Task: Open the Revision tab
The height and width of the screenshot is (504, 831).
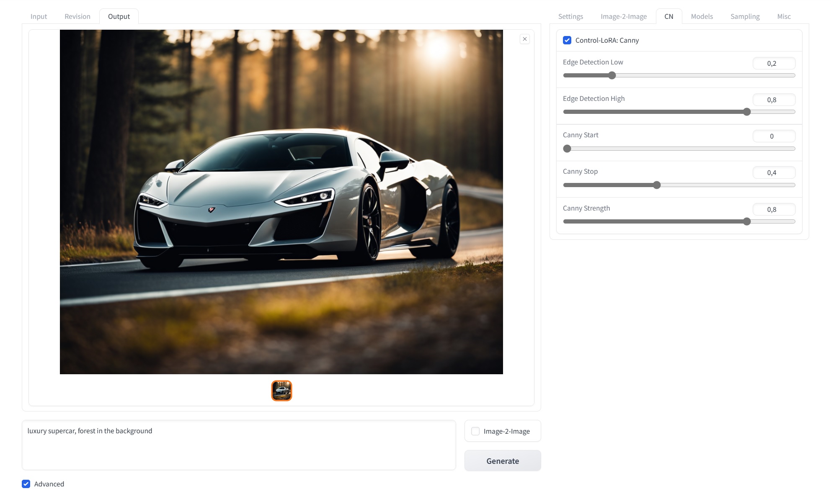Action: [x=77, y=16]
